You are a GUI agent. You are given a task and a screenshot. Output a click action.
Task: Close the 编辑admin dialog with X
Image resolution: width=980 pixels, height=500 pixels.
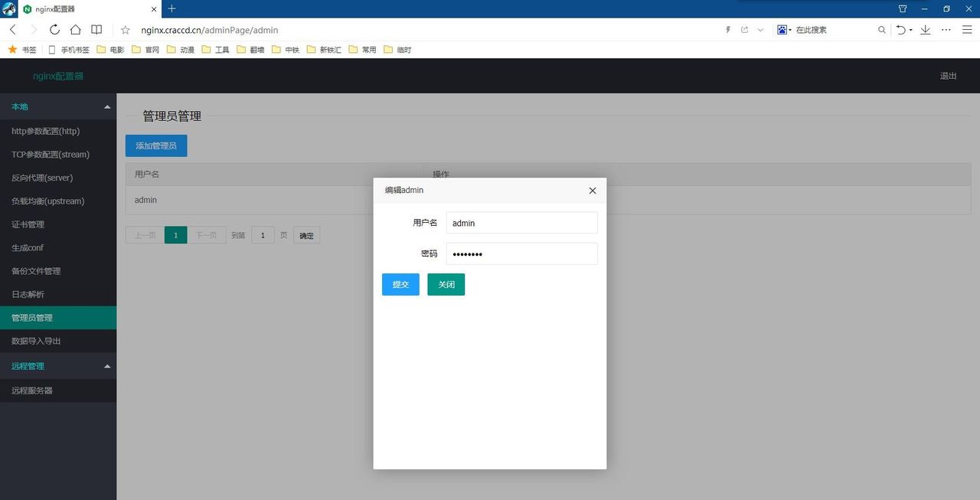click(592, 191)
